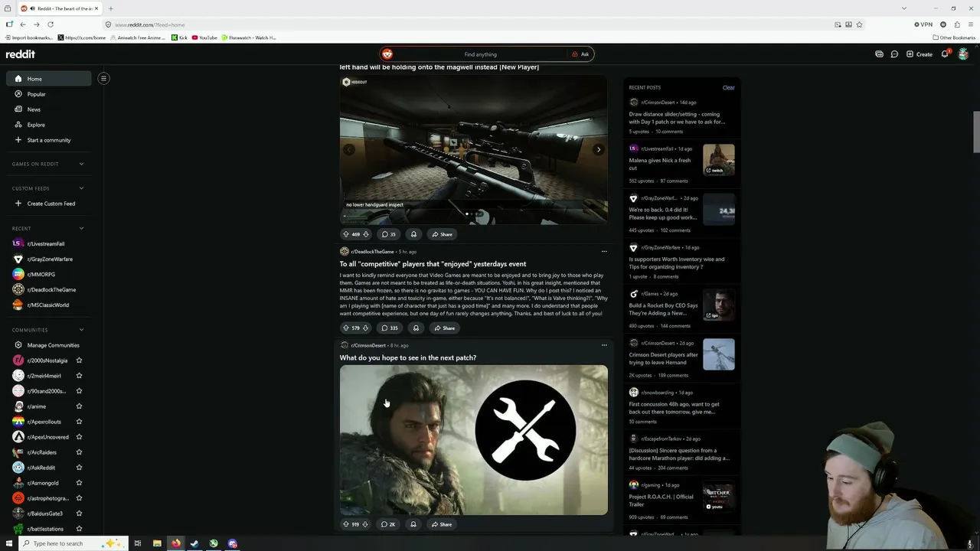
Task: Collapse the Communities section in sidebar
Action: [x=81, y=330]
